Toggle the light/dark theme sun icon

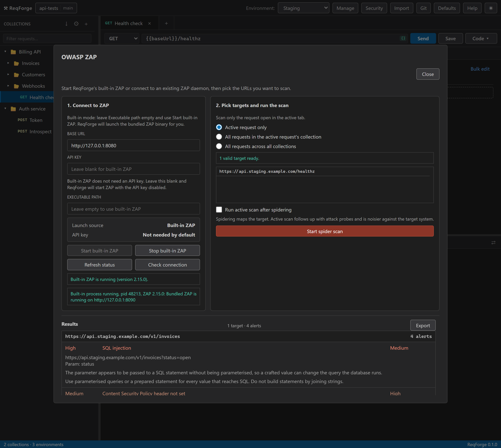(491, 8)
